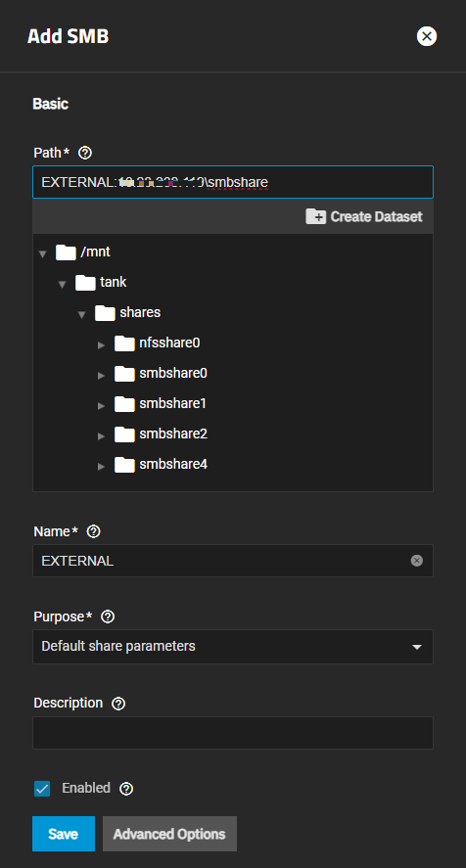Select the nfsshare0 folder icon

point(124,343)
